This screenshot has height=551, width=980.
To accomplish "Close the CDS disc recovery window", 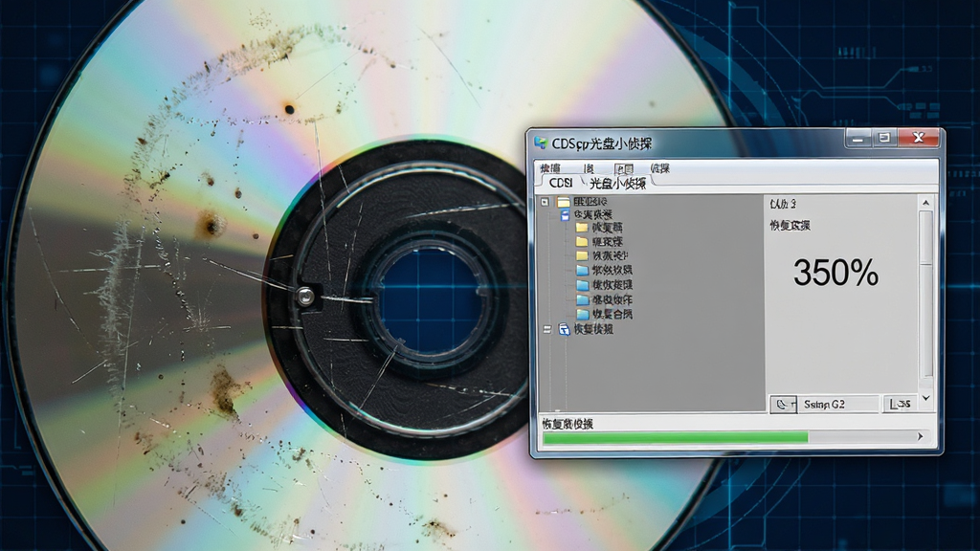I will (x=918, y=138).
